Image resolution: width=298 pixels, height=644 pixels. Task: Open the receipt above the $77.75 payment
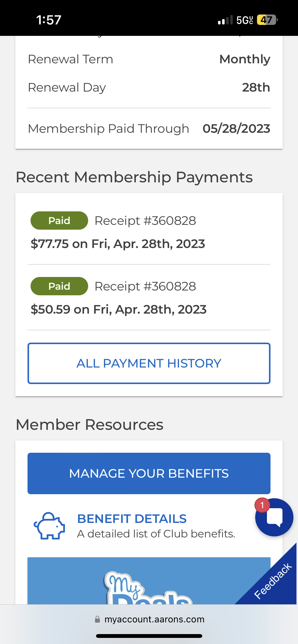(145, 221)
